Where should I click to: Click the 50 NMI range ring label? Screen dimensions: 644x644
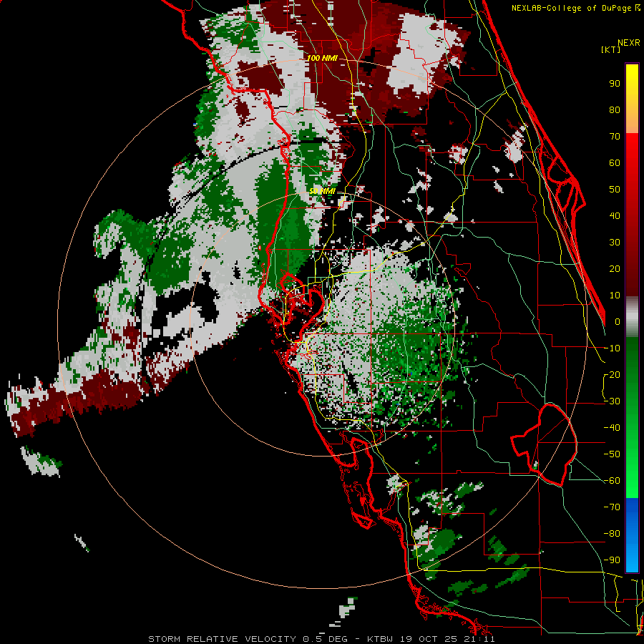click(x=322, y=191)
